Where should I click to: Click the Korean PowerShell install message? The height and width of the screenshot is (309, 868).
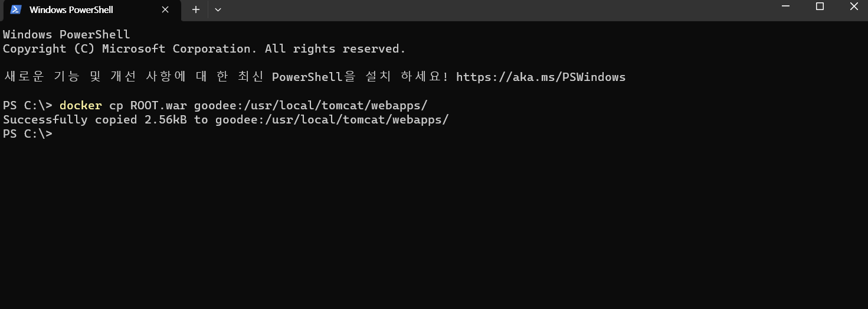click(x=314, y=77)
